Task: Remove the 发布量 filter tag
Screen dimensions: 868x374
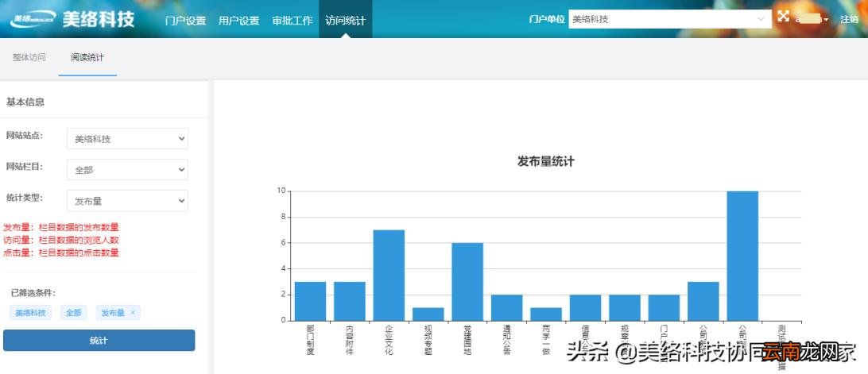Action: pyautogui.click(x=132, y=313)
